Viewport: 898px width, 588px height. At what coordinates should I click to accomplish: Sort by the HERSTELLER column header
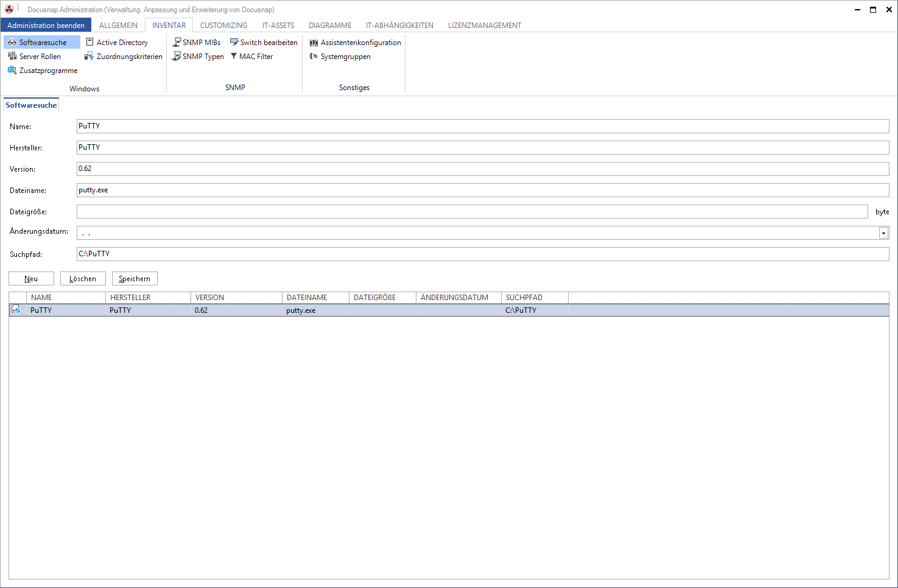148,297
